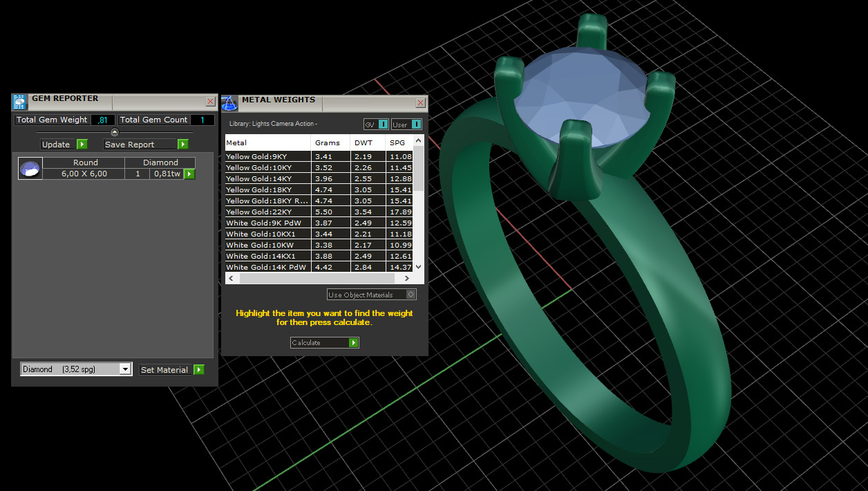Click the green arrow next to Set Material
The width and height of the screenshot is (868, 491).
199,370
